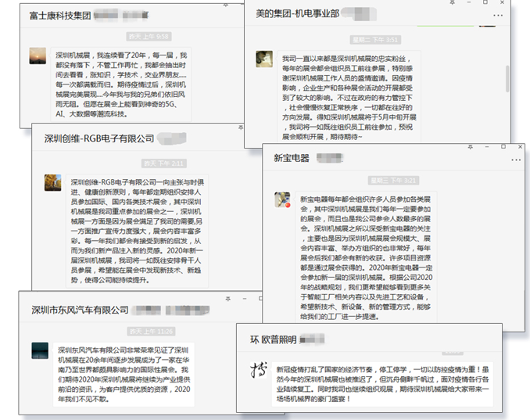
Task: Click the 星期二 下午 3:51 timestamp
Action: (x=375, y=40)
